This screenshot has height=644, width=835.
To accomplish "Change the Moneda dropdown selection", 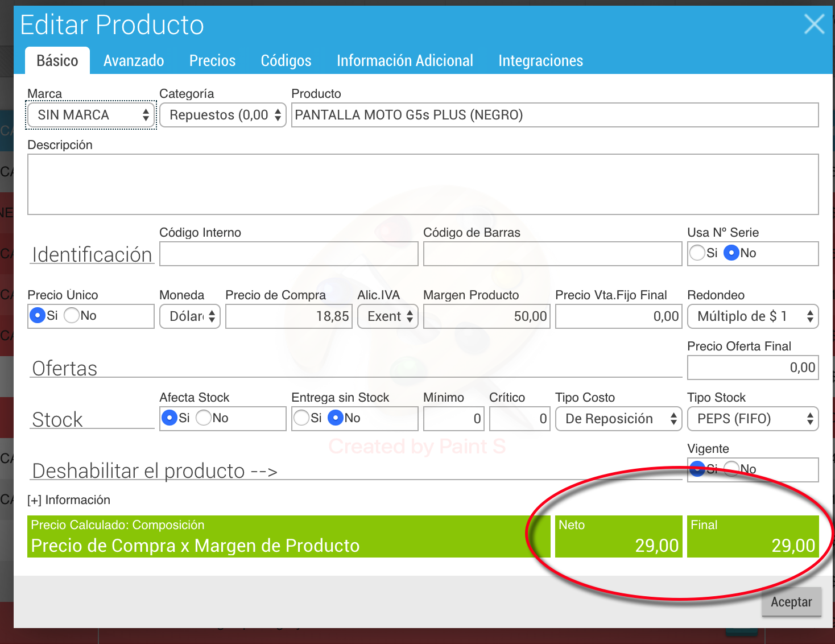I will pos(190,316).
